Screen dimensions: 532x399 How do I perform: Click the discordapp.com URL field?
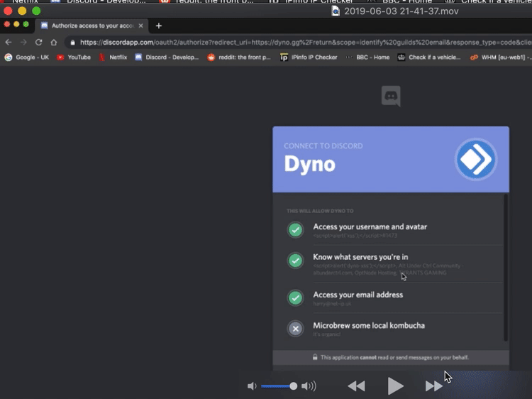[x=299, y=43]
